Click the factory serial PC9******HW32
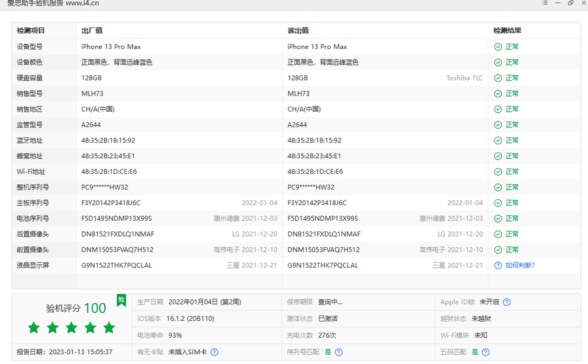Image resolution: width=588 pixels, height=364 pixels. pos(105,188)
